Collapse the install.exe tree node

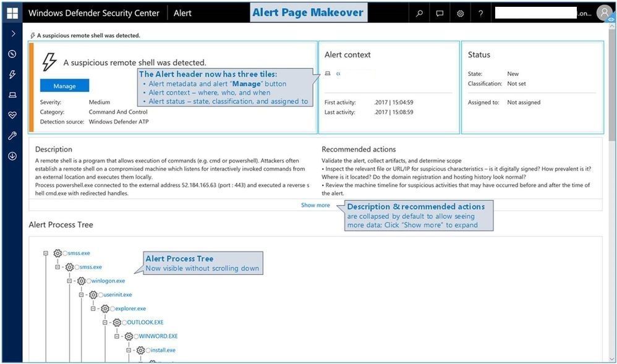[128, 350]
